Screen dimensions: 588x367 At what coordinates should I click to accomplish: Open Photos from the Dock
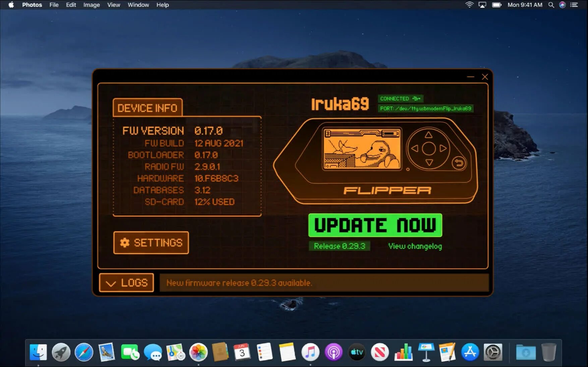[198, 352]
